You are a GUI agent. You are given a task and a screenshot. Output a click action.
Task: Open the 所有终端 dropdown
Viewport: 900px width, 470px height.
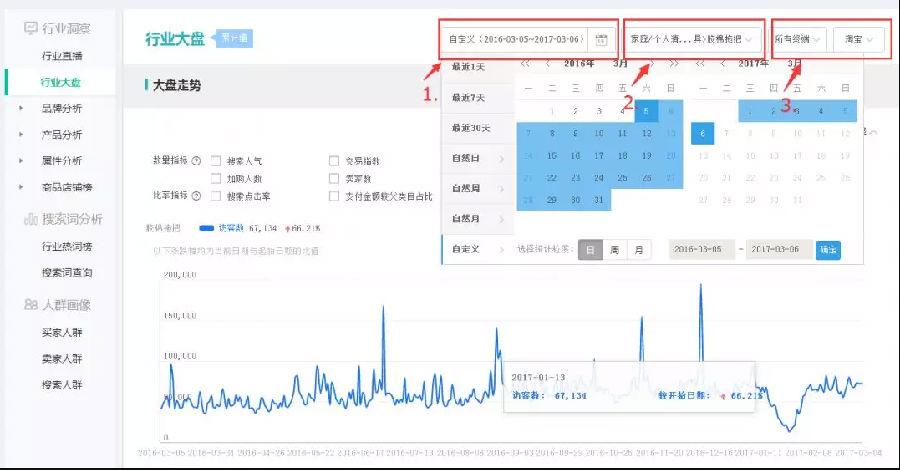tap(798, 40)
